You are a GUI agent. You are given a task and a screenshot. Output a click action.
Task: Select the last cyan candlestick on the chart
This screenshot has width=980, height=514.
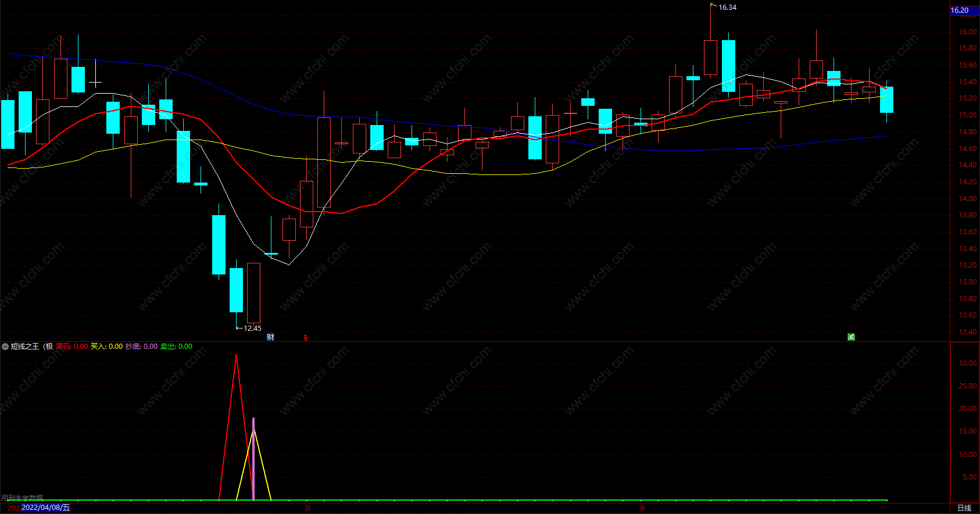pos(886,99)
